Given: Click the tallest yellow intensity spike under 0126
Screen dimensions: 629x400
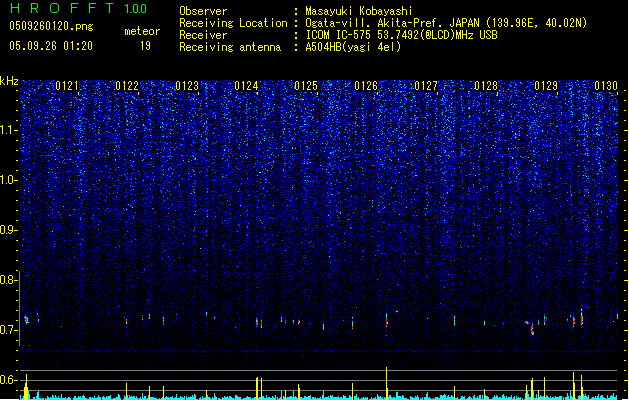Looking at the screenshot, I should click(x=386, y=383).
